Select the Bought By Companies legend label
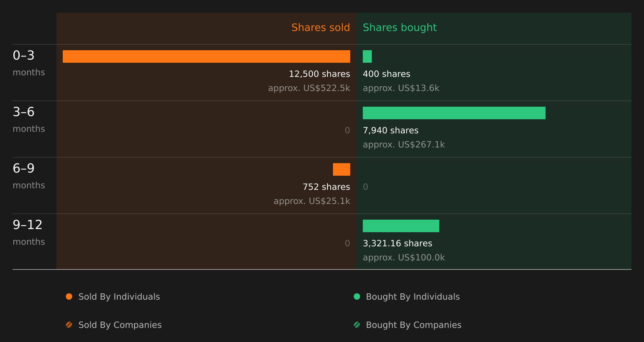 [413, 325]
